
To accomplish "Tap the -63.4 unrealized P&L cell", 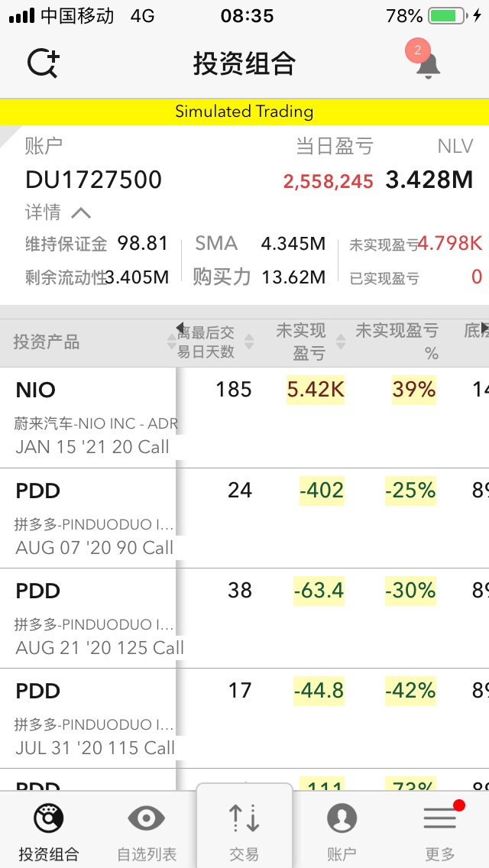I will tap(319, 591).
